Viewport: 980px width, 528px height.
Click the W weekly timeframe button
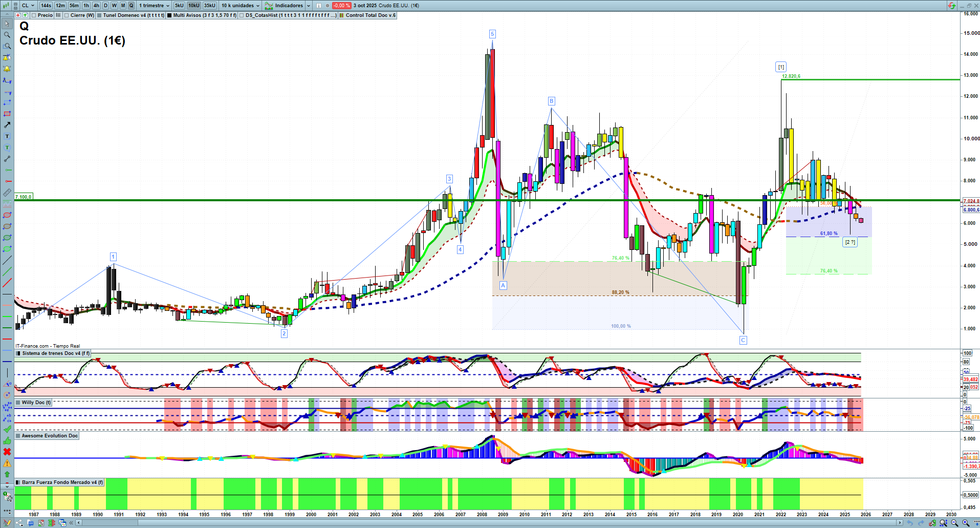(x=114, y=6)
